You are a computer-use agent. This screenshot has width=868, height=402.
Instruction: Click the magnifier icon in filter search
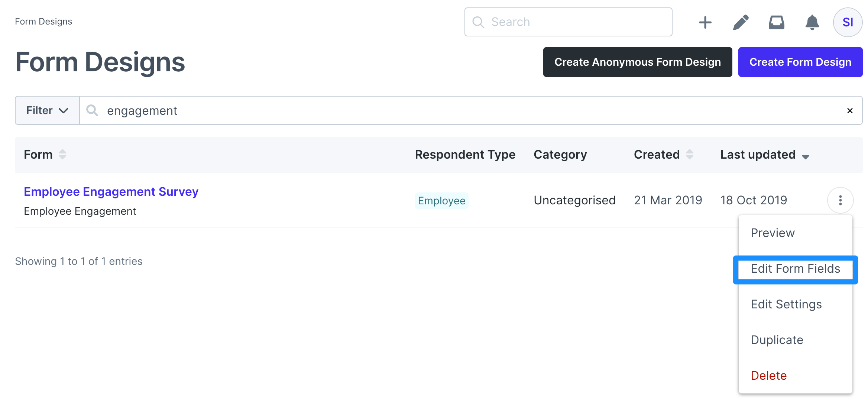pyautogui.click(x=92, y=110)
